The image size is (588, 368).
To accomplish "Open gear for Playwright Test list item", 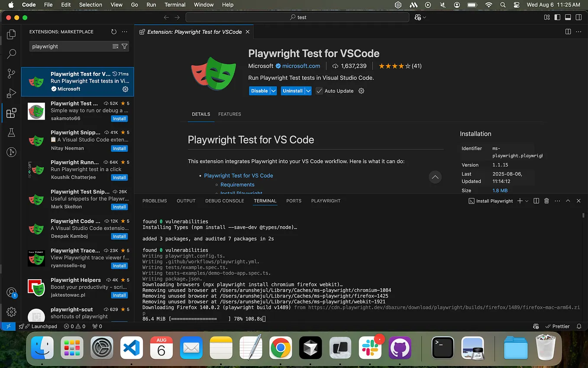I will tap(125, 89).
